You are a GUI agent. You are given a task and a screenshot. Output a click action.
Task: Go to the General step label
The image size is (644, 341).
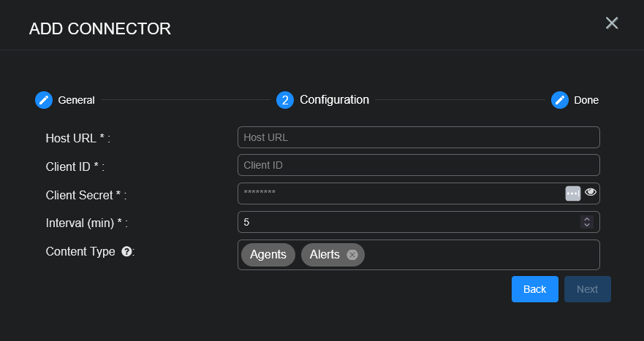(76, 100)
